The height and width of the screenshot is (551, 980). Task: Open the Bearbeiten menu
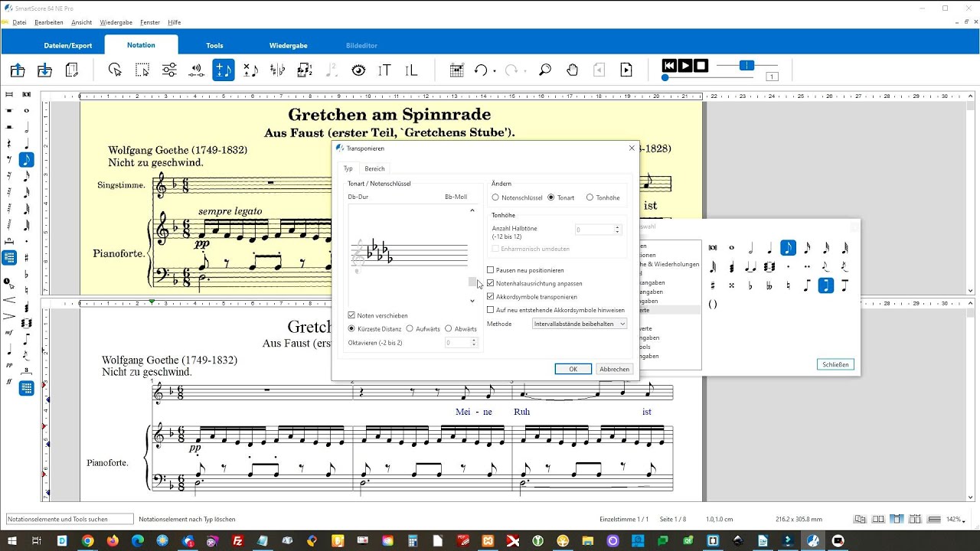(x=49, y=22)
